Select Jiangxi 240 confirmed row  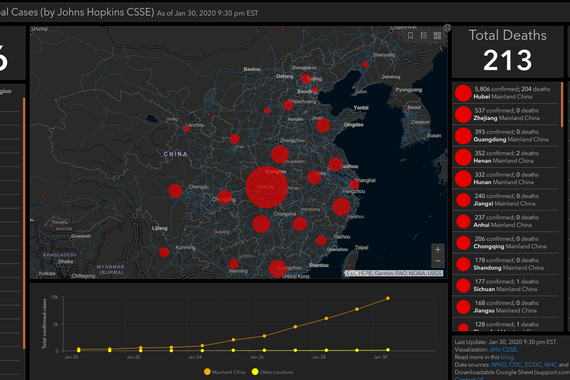click(505, 200)
